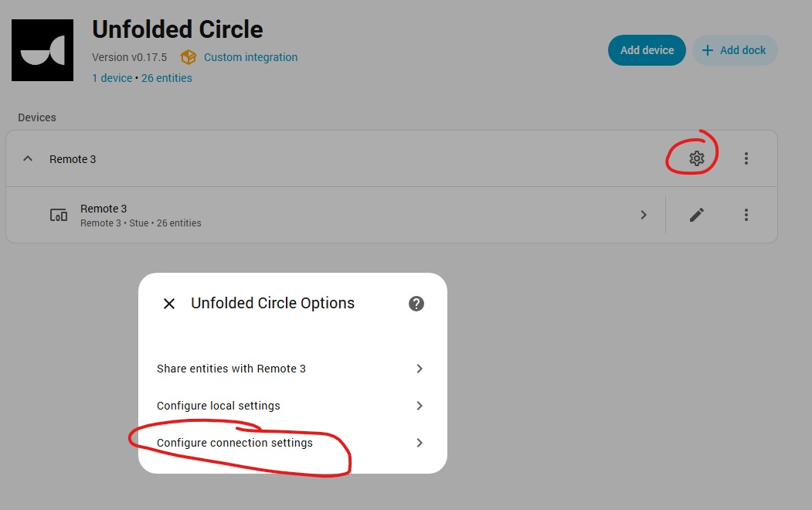Collapse the Remote 3 entry
This screenshot has height=510, width=812.
point(28,158)
